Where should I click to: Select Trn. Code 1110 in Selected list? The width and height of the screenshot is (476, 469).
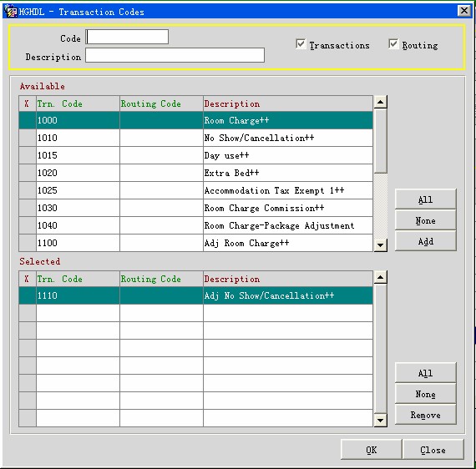click(78, 295)
